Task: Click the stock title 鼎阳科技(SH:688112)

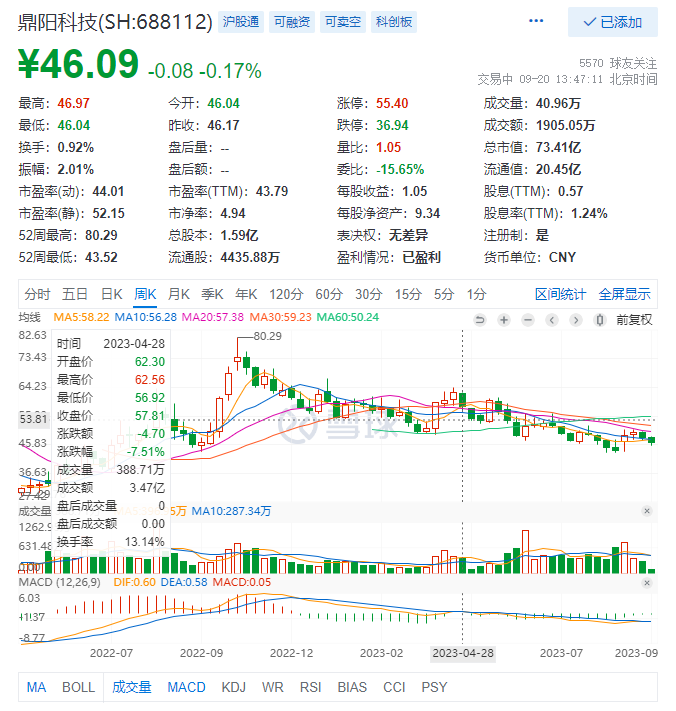Action: click(115, 22)
